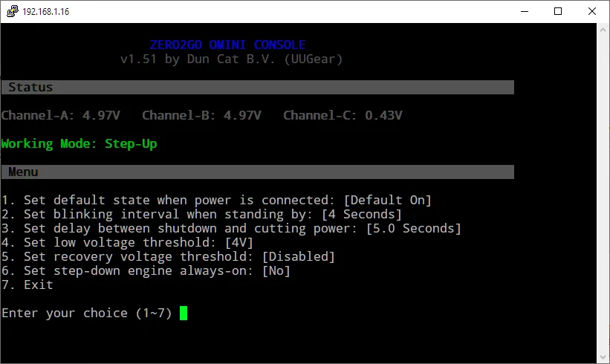Close the 192.168.1.16 terminal window
This screenshot has height=364, width=610.
[591, 11]
